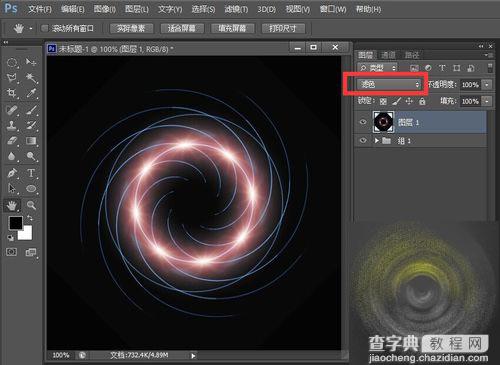Screen dimensions: 500x365
Task: Open the foreground color picker
Action: pyautogui.click(x=15, y=223)
